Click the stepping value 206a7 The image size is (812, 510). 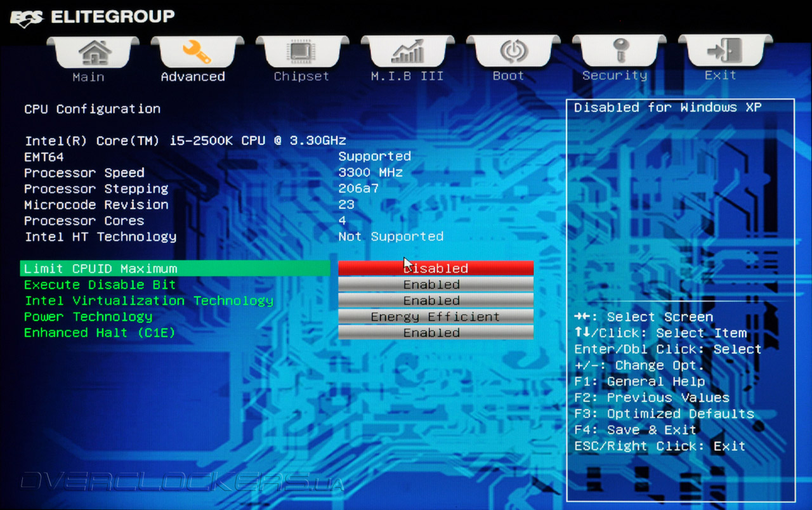tap(358, 188)
